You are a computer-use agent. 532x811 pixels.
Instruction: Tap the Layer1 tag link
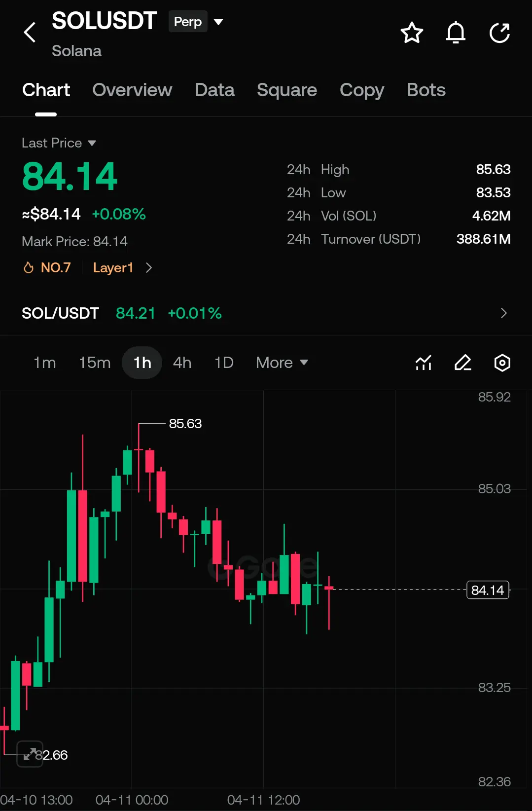point(113,267)
